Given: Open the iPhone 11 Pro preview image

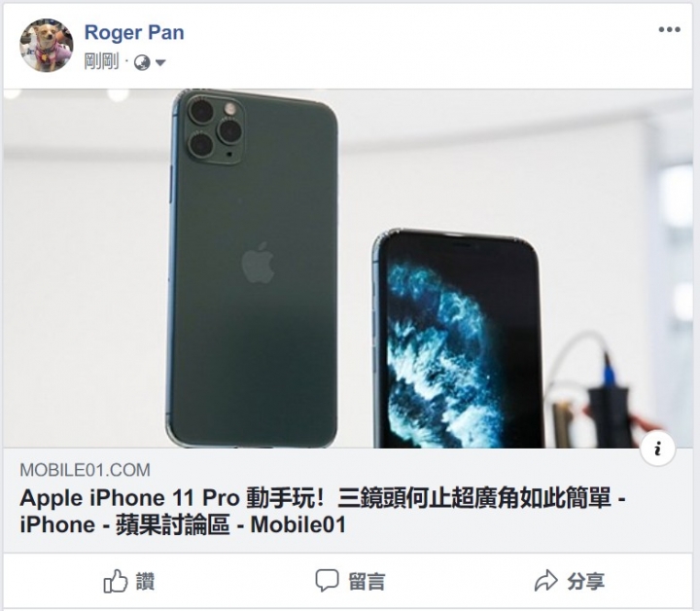Looking at the screenshot, I should point(348,268).
